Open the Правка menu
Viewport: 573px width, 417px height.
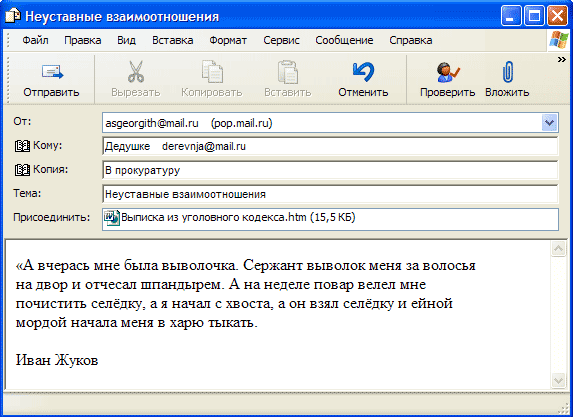(83, 40)
